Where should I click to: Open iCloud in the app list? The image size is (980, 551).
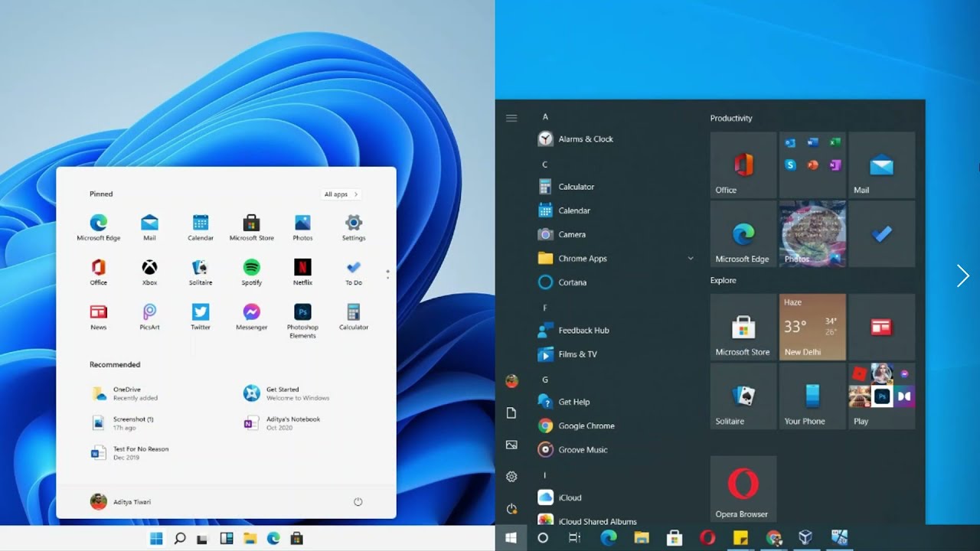tap(560, 497)
